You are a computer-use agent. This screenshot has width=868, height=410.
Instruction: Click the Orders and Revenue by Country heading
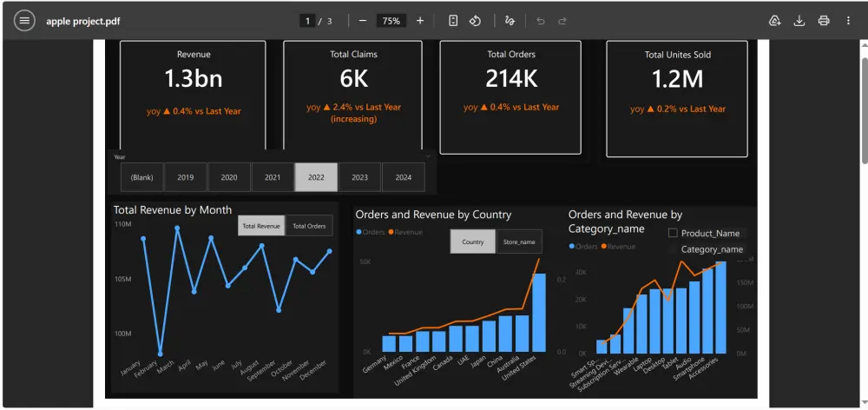(433, 215)
